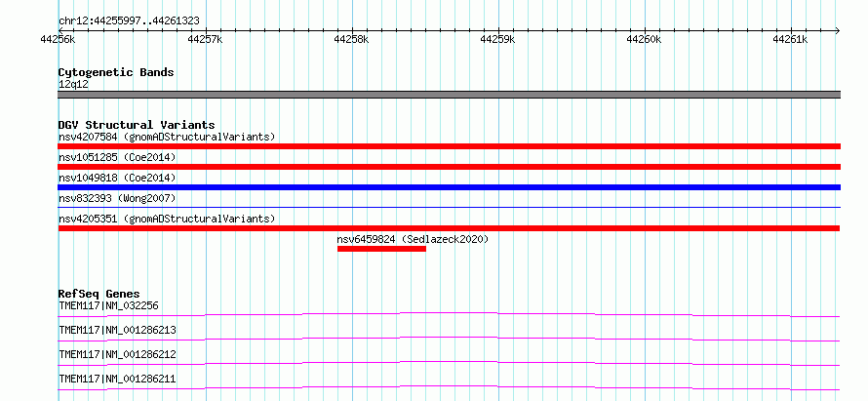
Task: Open the DGV Structural Variants track title
Action: tap(137, 125)
